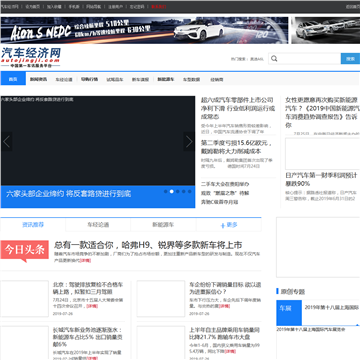Click thumbnail beside 长城汽车 article
360x360 pixels.
(x=25, y=343)
